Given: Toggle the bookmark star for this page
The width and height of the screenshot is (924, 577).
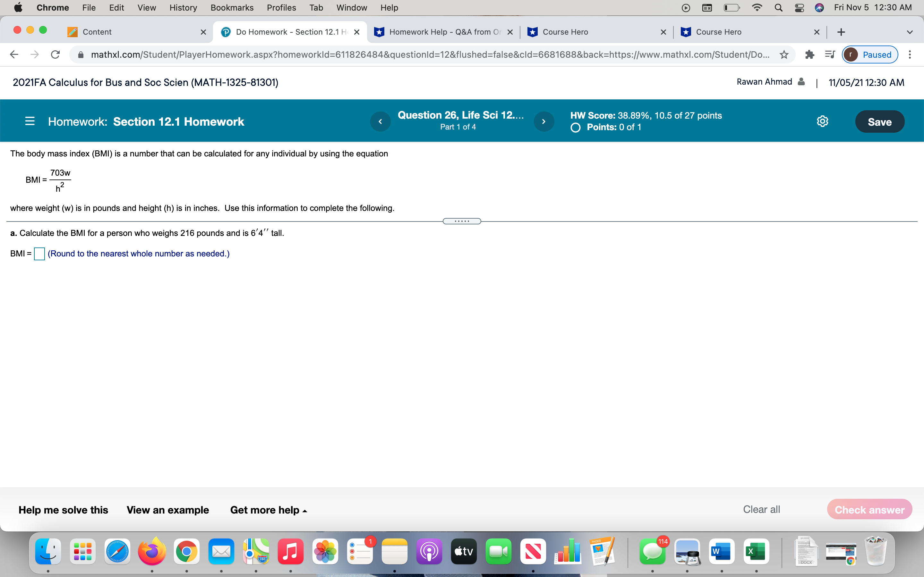Looking at the screenshot, I should [783, 54].
